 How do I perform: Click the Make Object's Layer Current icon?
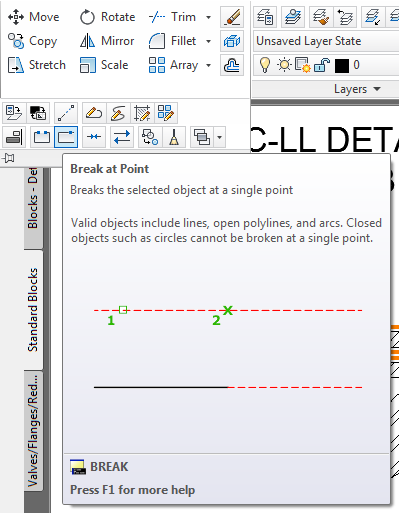tap(293, 17)
